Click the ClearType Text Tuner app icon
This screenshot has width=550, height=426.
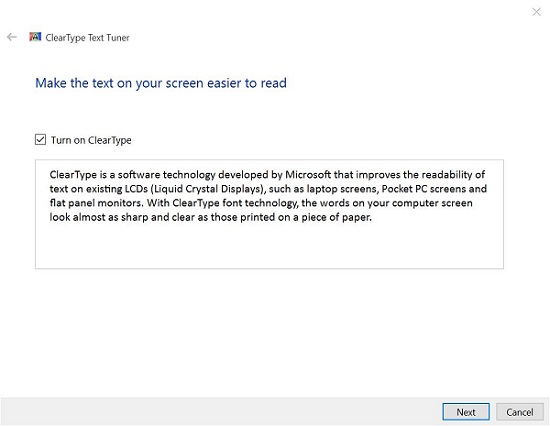click(35, 37)
